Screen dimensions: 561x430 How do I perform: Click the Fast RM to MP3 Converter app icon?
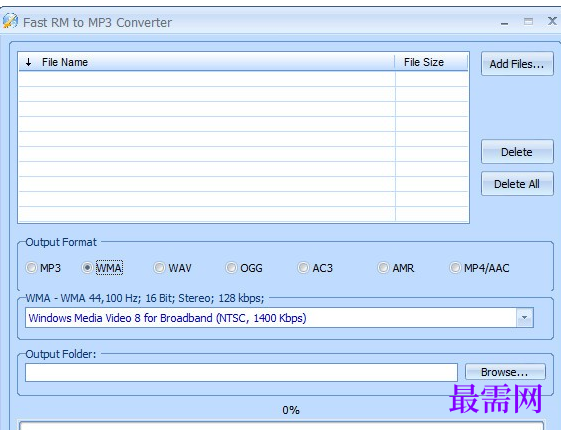click(10, 21)
